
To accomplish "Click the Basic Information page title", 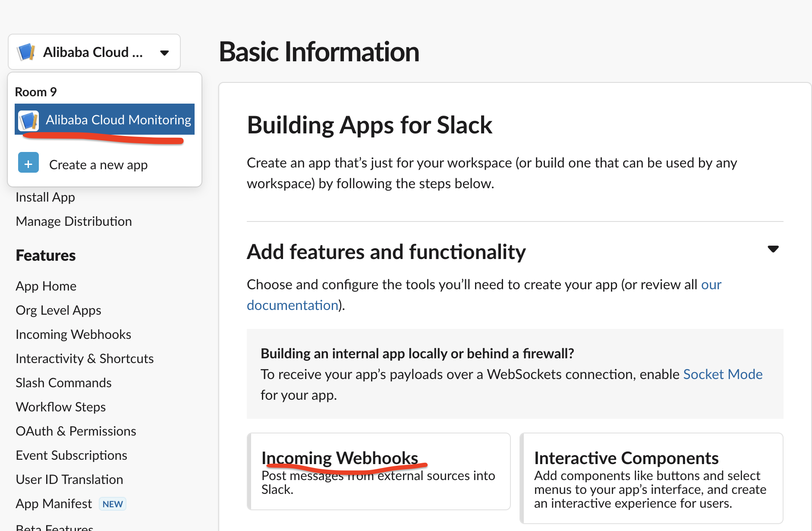I will coord(319,52).
